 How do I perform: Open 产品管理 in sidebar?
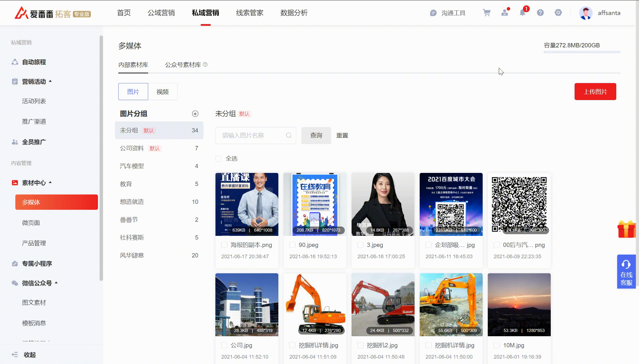point(34,243)
